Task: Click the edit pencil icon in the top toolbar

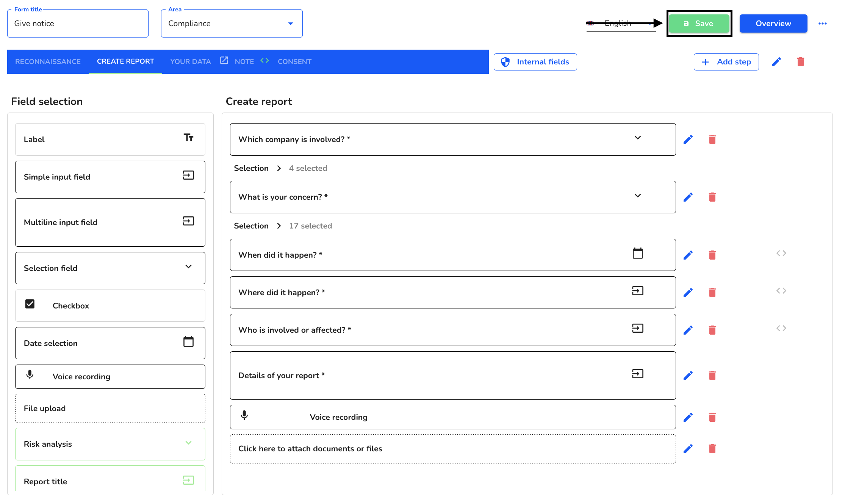Action: (777, 62)
